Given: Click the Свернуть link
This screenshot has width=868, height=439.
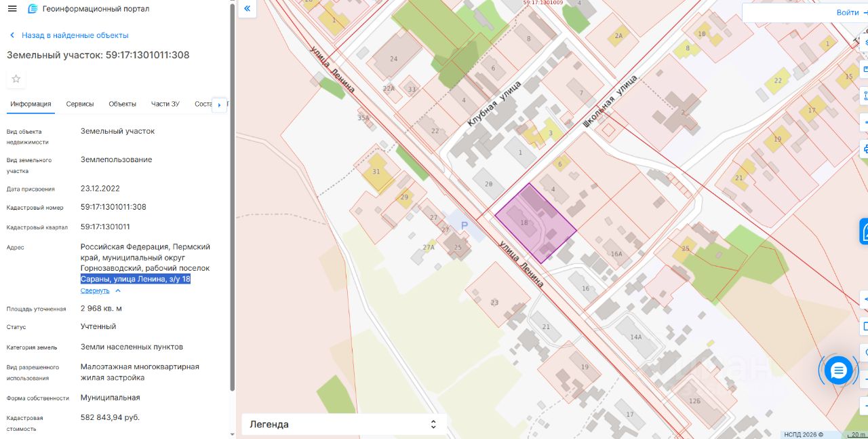Looking at the screenshot, I should point(95,290).
